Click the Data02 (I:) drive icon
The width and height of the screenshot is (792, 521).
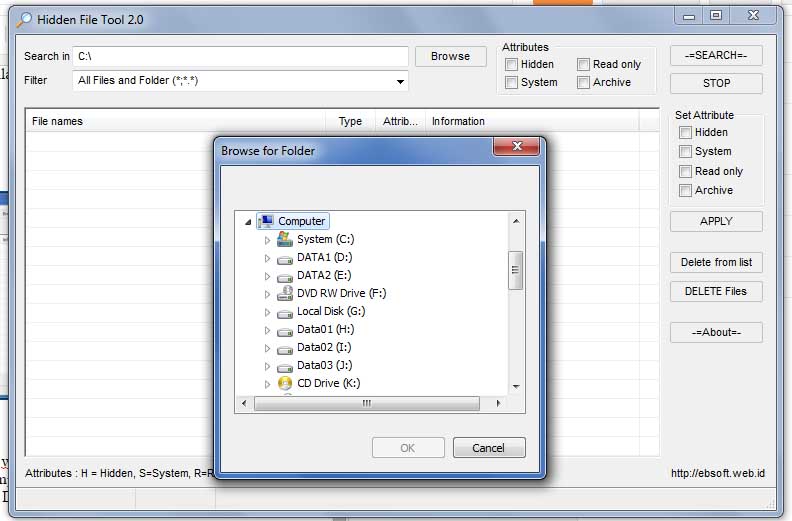tap(285, 350)
